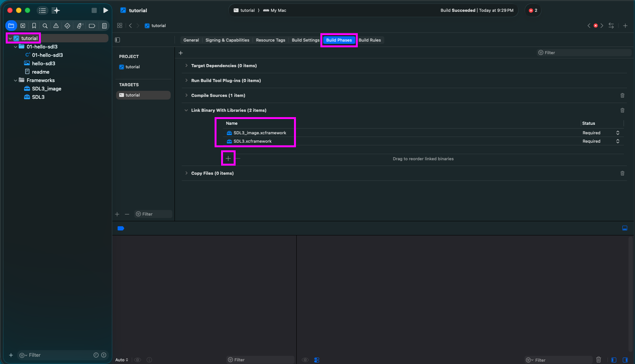Viewport: 635px width, 364px height.
Task: Open the Build Settings tab
Action: point(305,40)
